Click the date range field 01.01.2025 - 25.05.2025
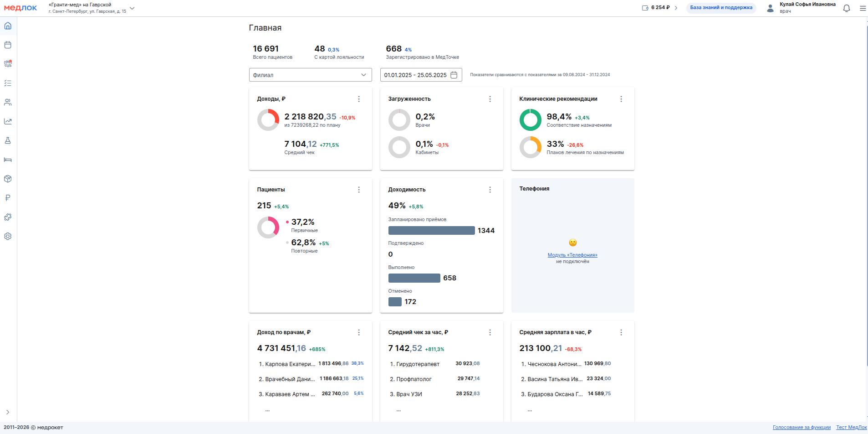Image resolution: width=868 pixels, height=434 pixels. 420,75
